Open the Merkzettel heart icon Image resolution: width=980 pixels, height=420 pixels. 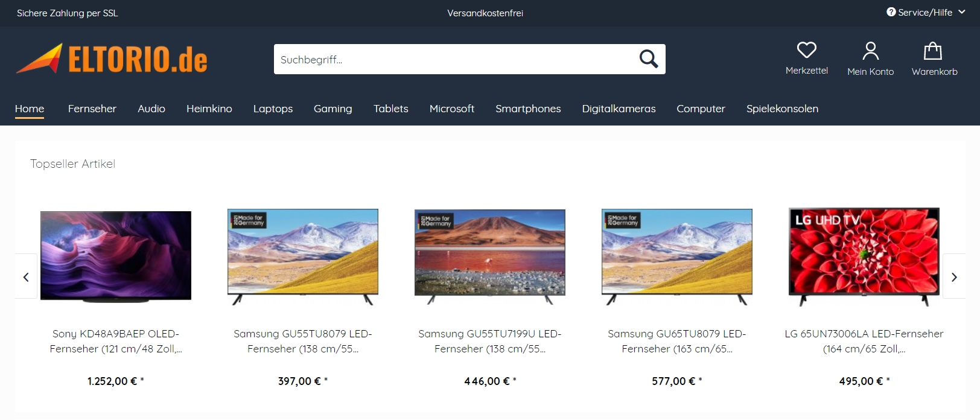tap(806, 49)
